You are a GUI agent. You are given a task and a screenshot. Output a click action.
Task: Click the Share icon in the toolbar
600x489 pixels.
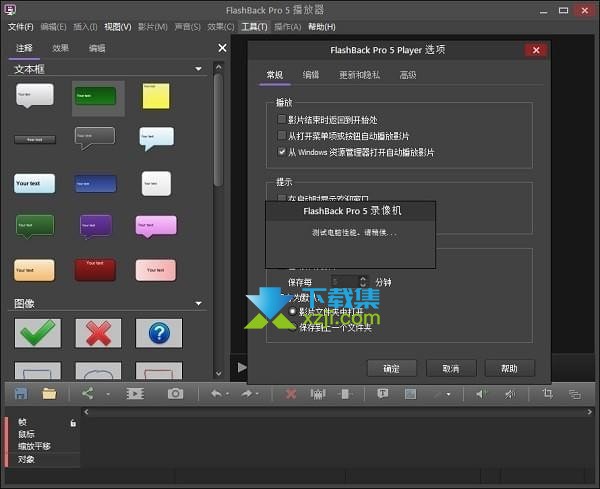click(88, 393)
